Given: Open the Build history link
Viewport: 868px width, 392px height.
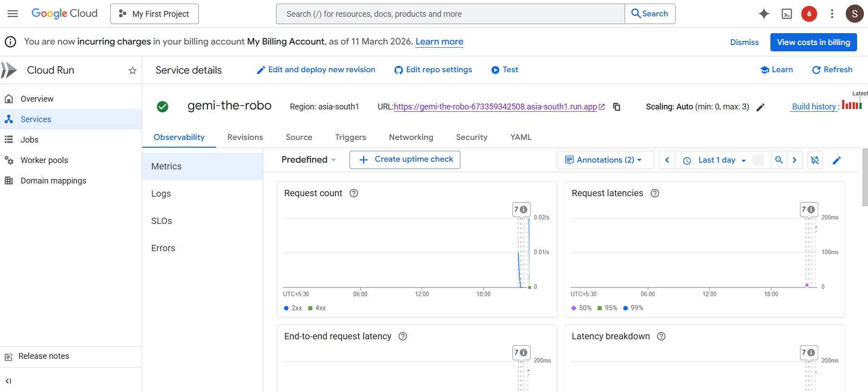Looking at the screenshot, I should pos(814,107).
